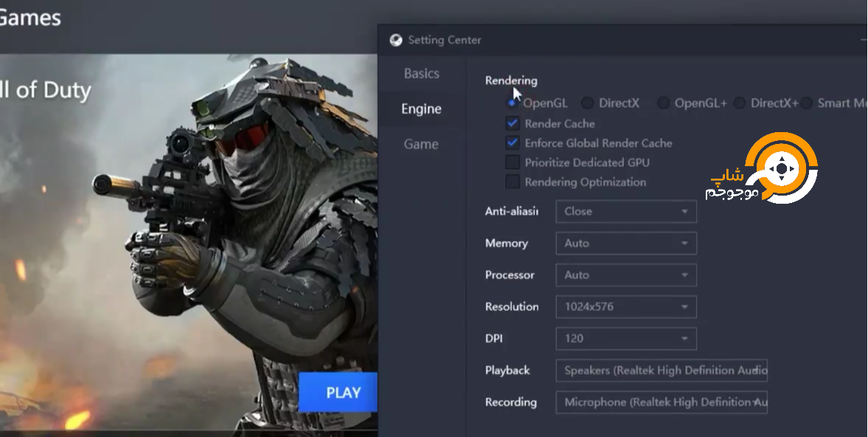Click the Rendering section heading

(x=511, y=81)
